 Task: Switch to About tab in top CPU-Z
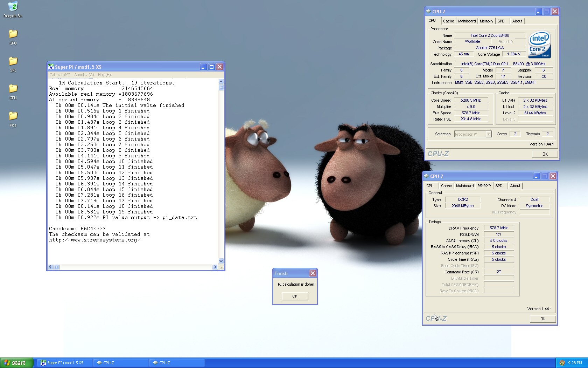(517, 21)
